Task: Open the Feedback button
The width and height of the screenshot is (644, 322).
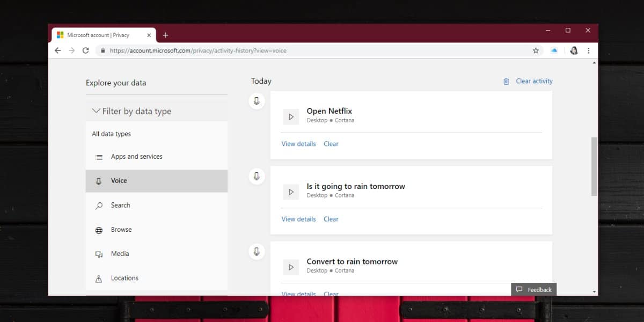Action: (533, 289)
